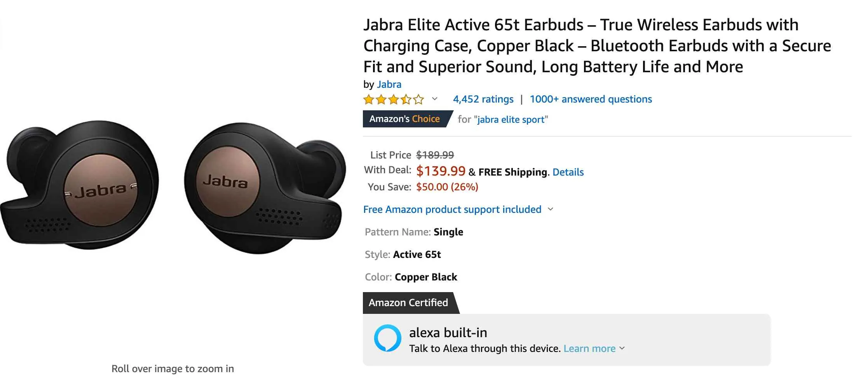The image size is (868, 383).
Task: Click the Learn more Alexa link
Action: tap(589, 348)
